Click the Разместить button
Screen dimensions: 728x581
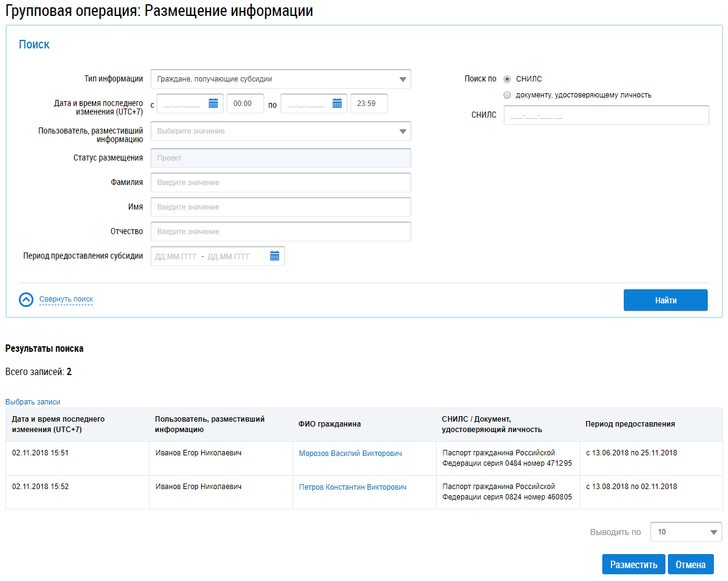(x=634, y=564)
